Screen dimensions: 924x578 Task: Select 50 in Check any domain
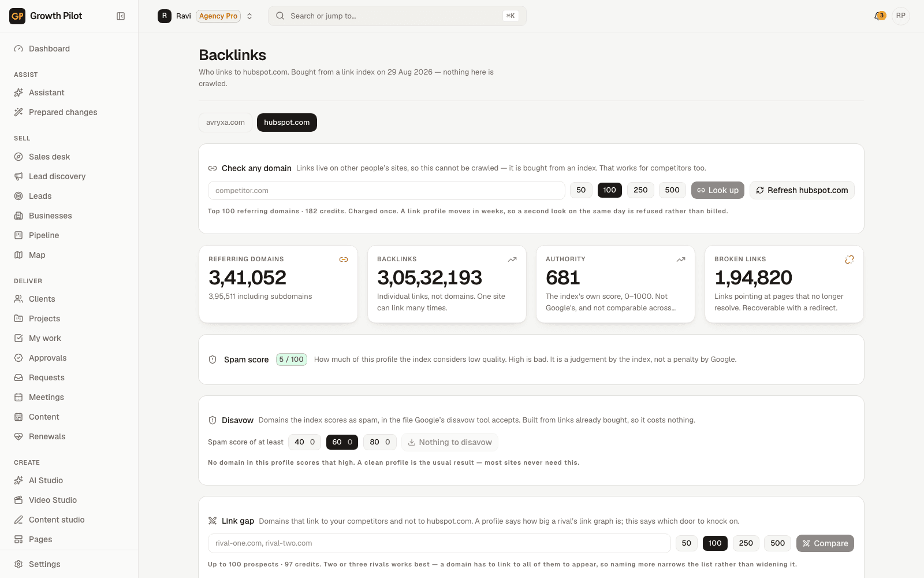point(581,190)
